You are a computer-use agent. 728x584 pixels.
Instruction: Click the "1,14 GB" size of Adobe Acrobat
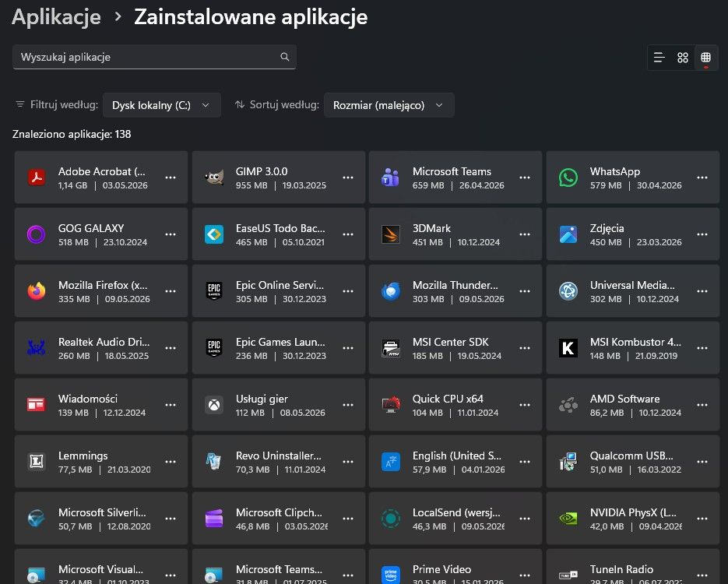click(x=72, y=185)
